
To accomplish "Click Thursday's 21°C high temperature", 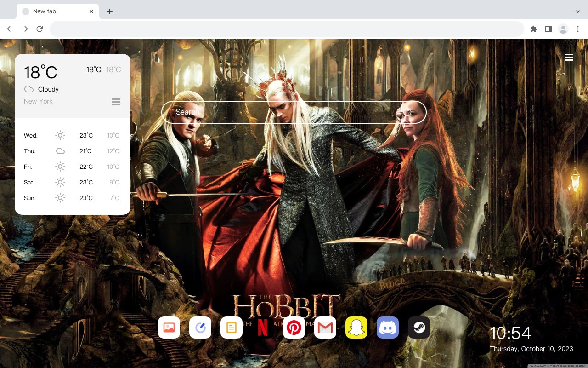I will click(85, 151).
